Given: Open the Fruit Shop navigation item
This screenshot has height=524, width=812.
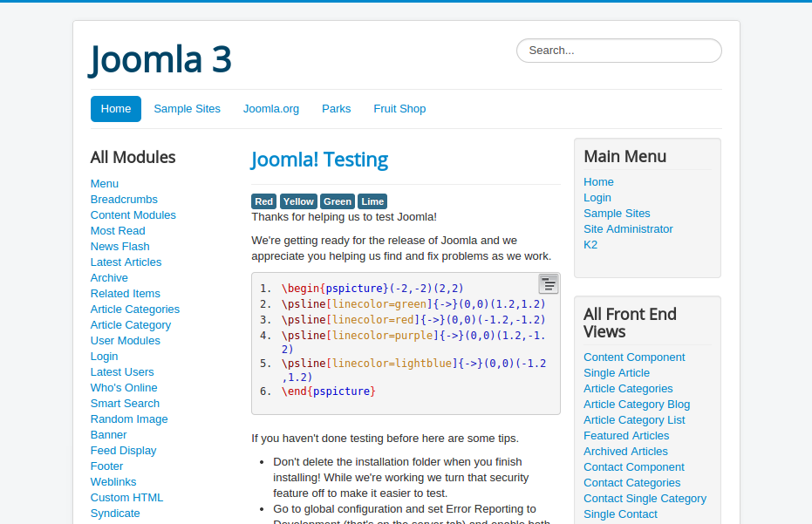Looking at the screenshot, I should tap(399, 109).
